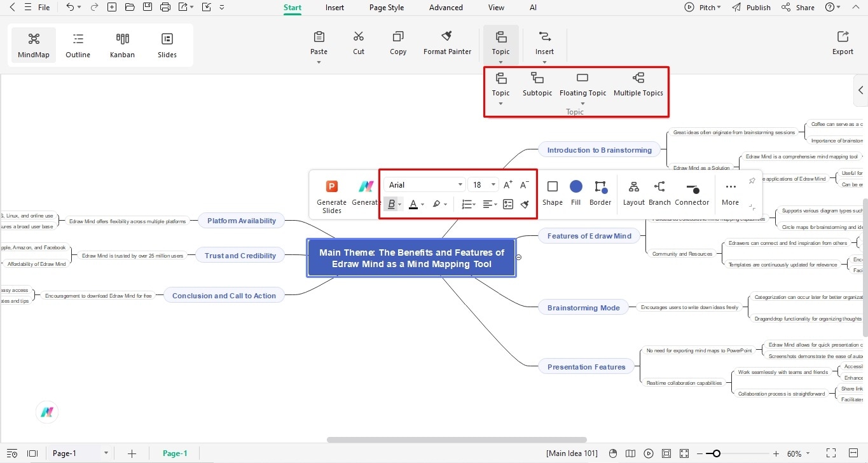Open the Start ribbon tab
The width and height of the screenshot is (868, 463).
click(x=293, y=8)
